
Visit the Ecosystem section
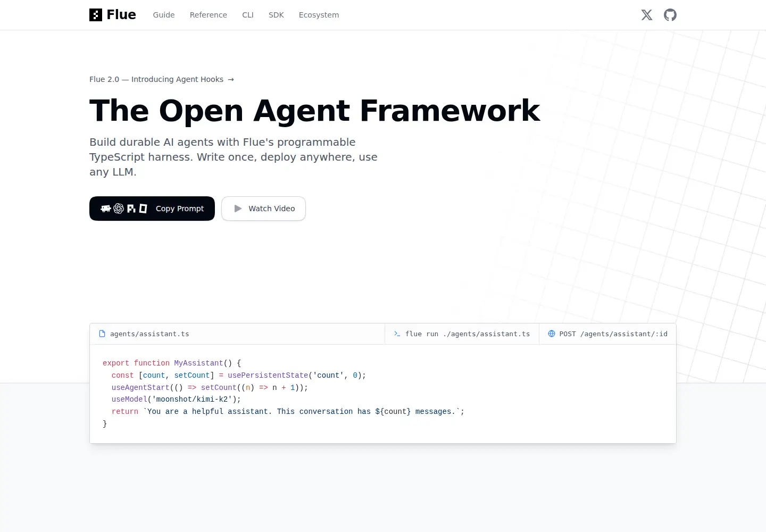[319, 15]
